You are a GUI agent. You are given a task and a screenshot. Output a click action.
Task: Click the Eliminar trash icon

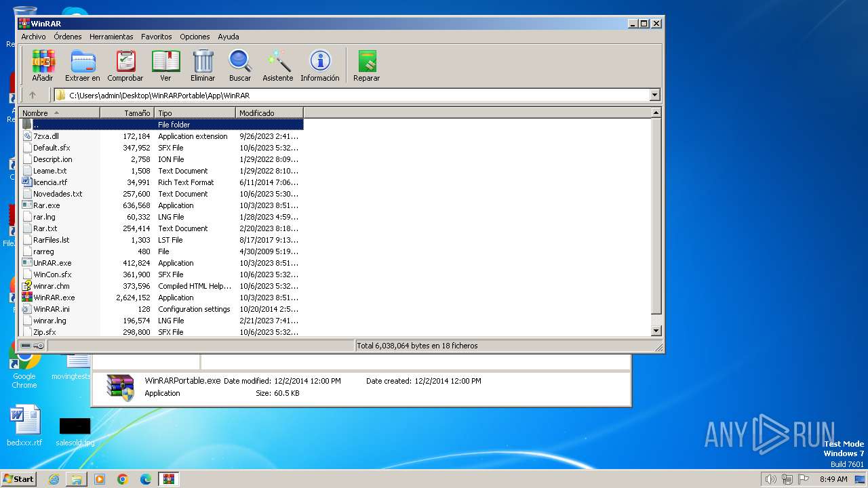coord(203,66)
